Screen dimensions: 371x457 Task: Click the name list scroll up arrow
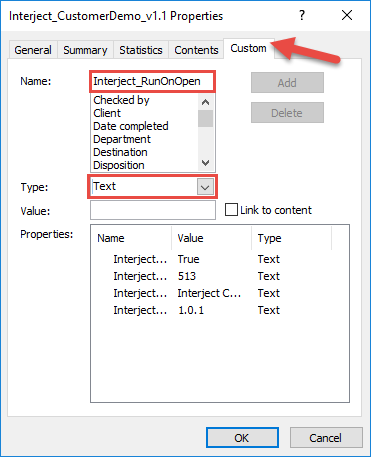[206, 102]
